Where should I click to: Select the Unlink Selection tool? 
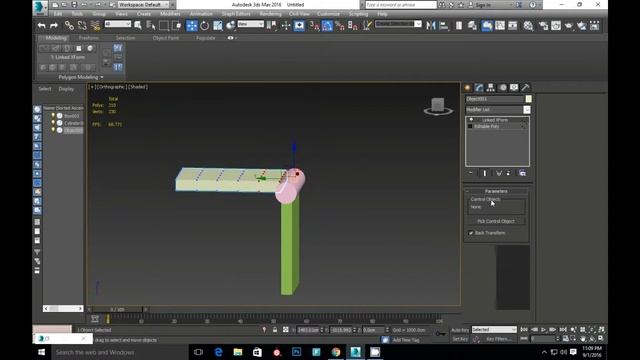(82, 26)
